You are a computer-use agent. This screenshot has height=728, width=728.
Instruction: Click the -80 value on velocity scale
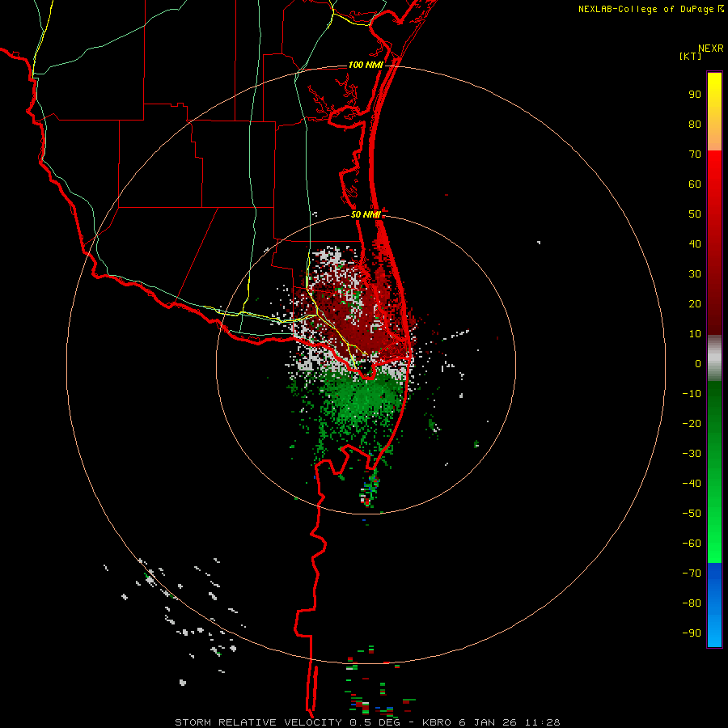[692, 603]
